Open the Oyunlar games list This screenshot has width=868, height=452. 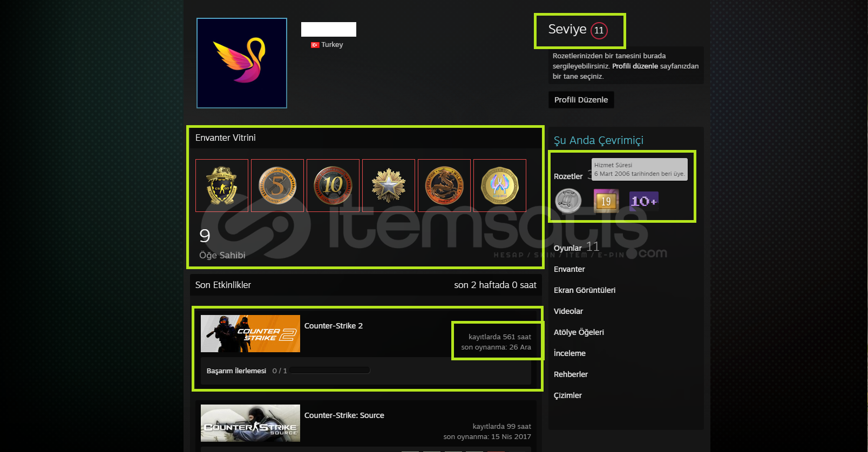coord(568,248)
